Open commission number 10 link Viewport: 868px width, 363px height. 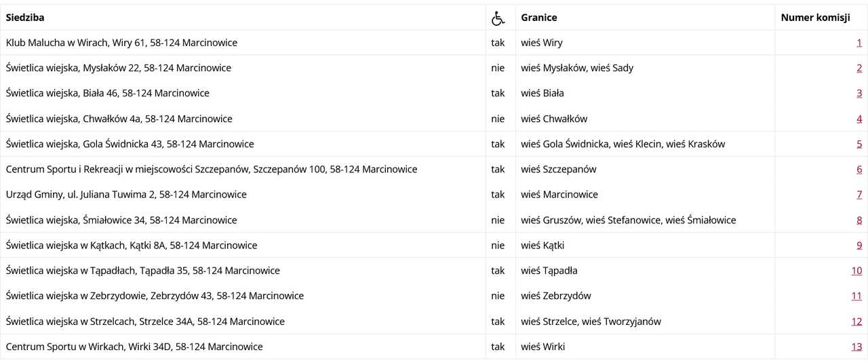(856, 271)
